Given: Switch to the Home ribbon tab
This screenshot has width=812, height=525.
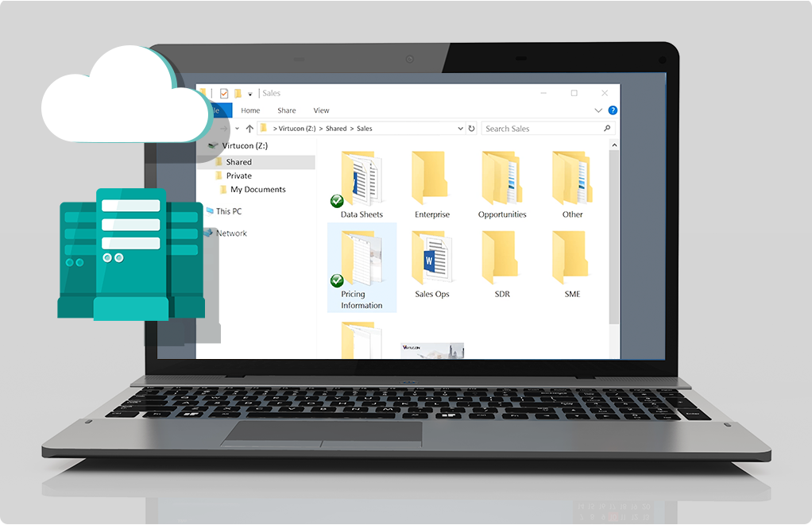Looking at the screenshot, I should (x=250, y=110).
